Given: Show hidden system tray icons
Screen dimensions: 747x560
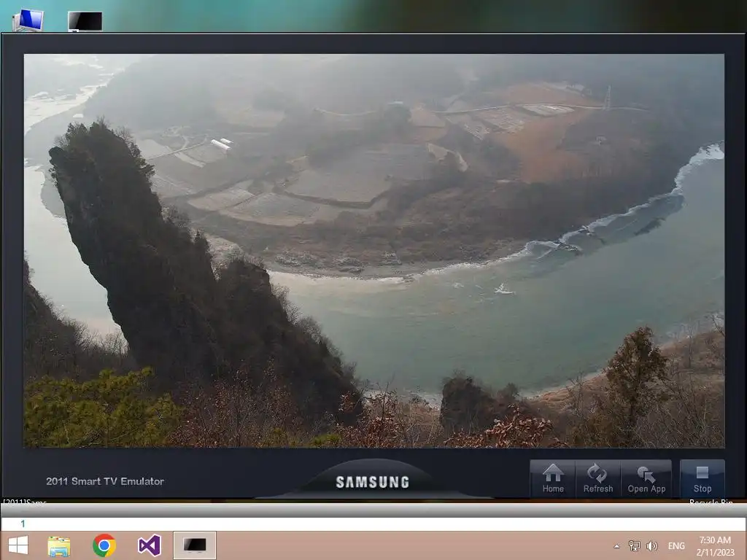Looking at the screenshot, I should [x=616, y=546].
